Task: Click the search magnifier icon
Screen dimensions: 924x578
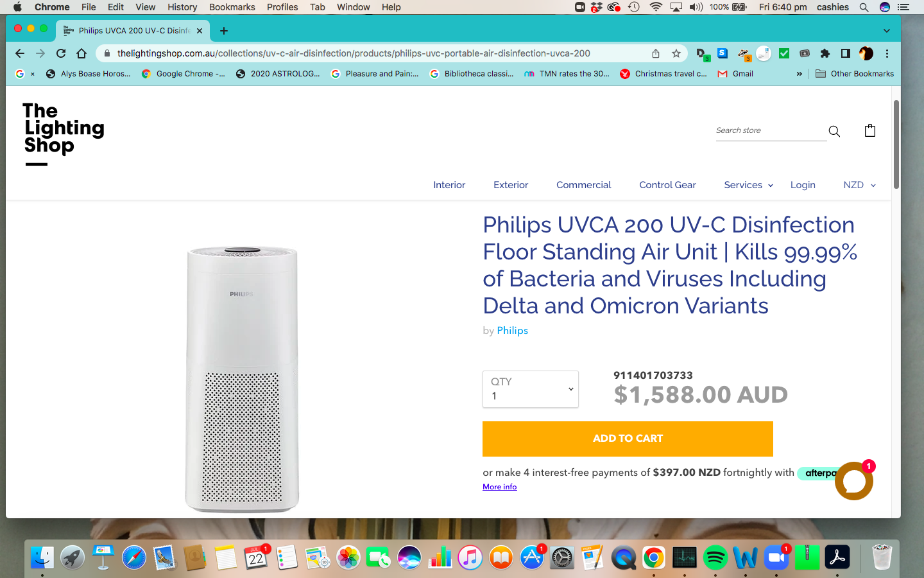Action: [x=834, y=131]
